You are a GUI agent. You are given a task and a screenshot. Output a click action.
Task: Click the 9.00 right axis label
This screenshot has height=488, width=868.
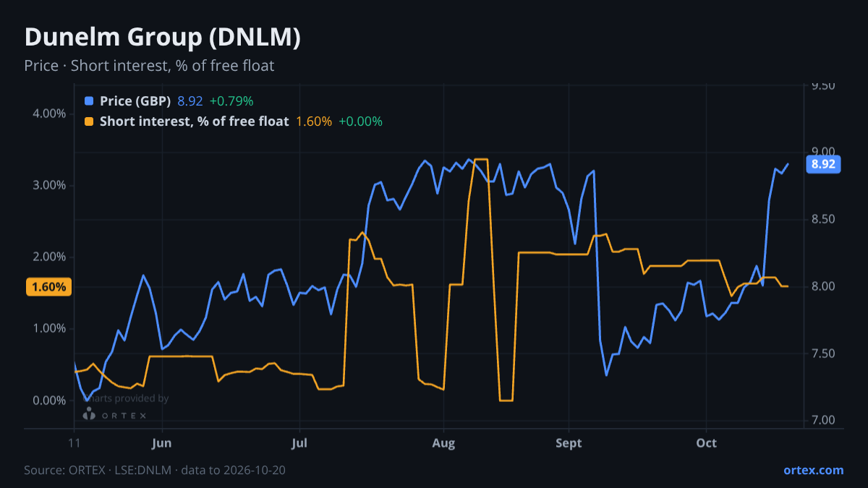823,153
